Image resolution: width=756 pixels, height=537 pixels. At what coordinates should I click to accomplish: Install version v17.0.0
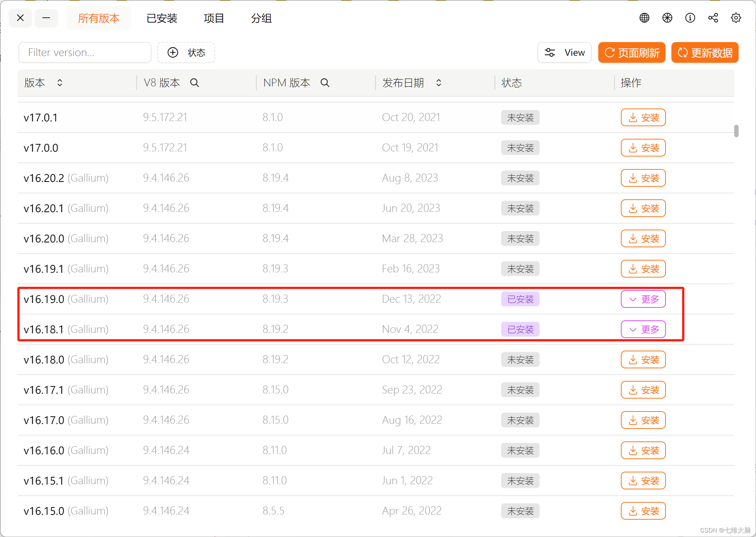(x=643, y=148)
